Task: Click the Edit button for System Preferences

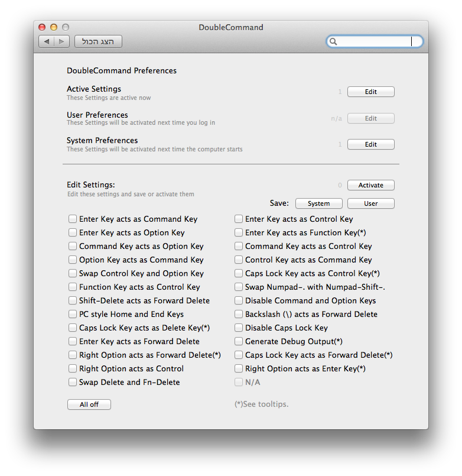Action: tap(370, 144)
